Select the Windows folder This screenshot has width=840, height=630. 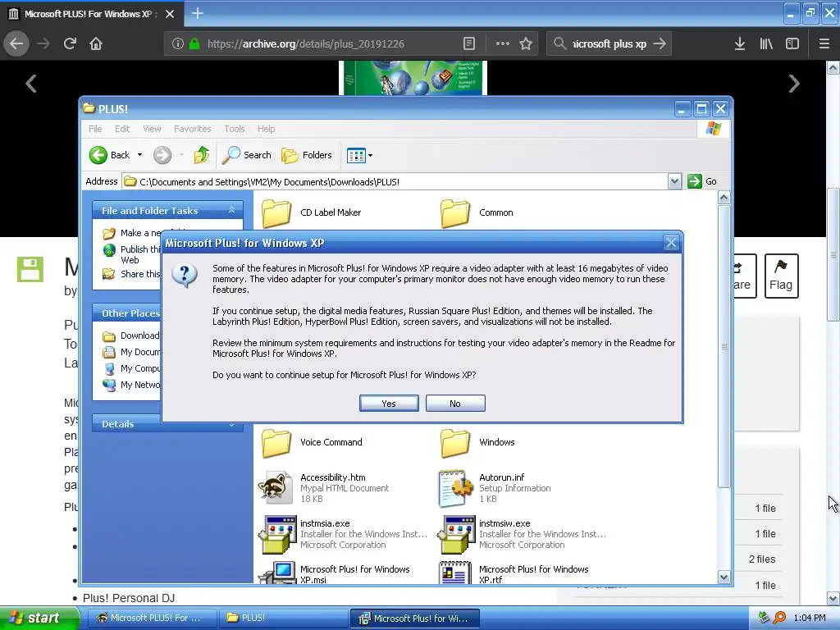(x=477, y=442)
